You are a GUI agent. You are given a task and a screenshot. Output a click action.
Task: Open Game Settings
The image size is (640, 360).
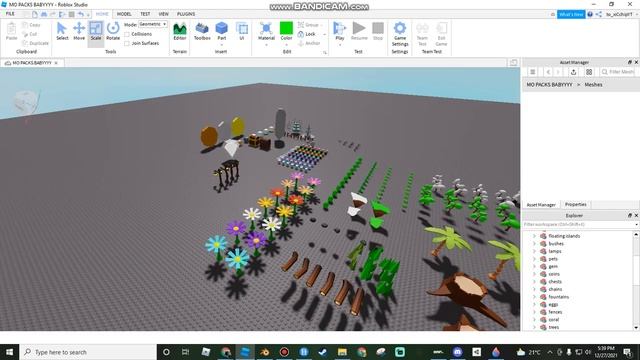(400, 33)
